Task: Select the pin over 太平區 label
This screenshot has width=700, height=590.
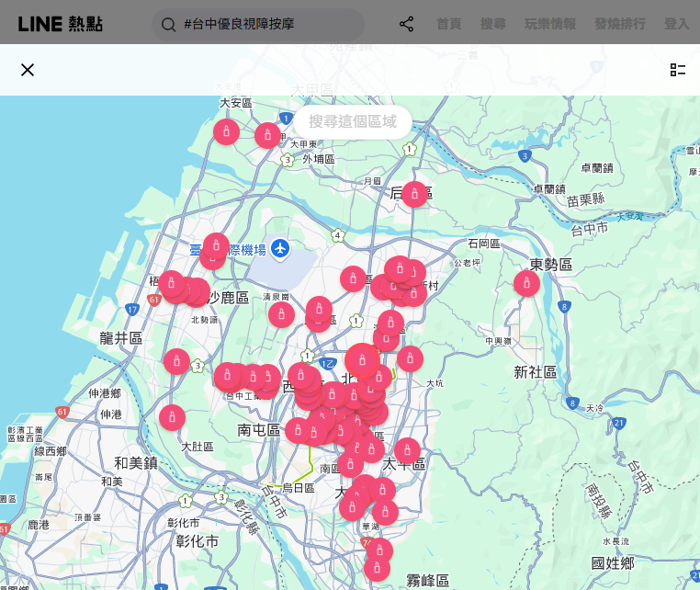Action: [x=407, y=450]
